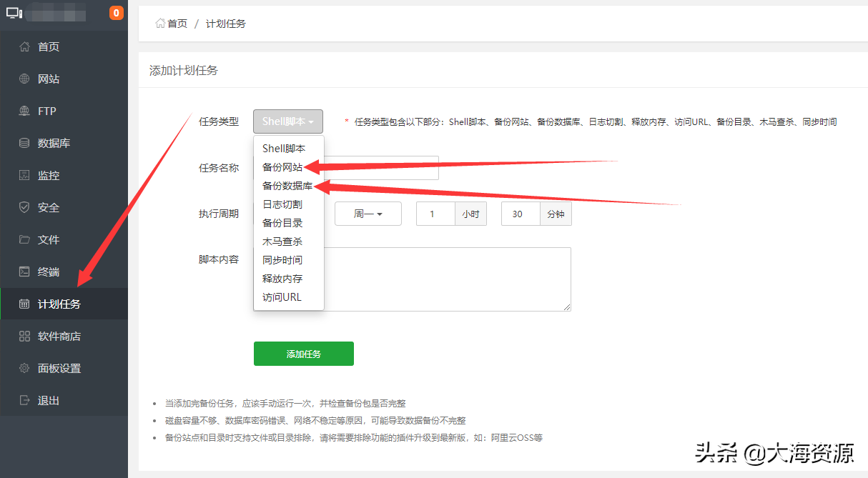The image size is (868, 478).
Task: Open the 软件商店 app store
Action: [49, 336]
